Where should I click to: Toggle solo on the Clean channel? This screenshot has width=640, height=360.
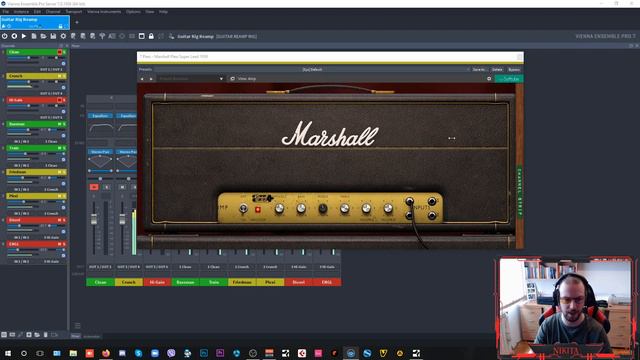point(64,52)
